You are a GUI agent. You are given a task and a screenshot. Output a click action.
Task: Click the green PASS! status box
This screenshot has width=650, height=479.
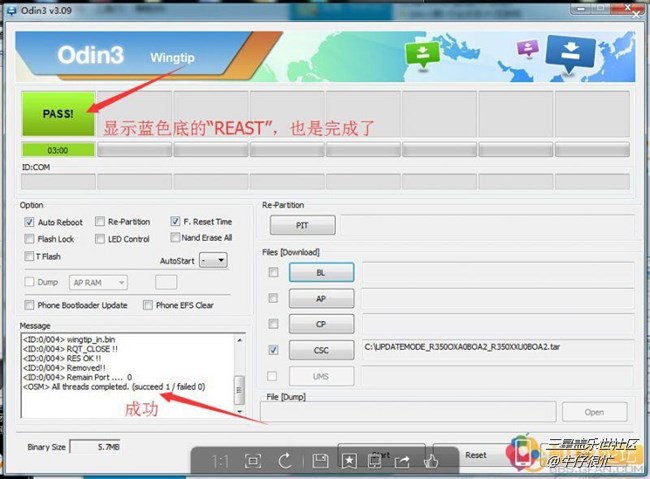coord(58,114)
